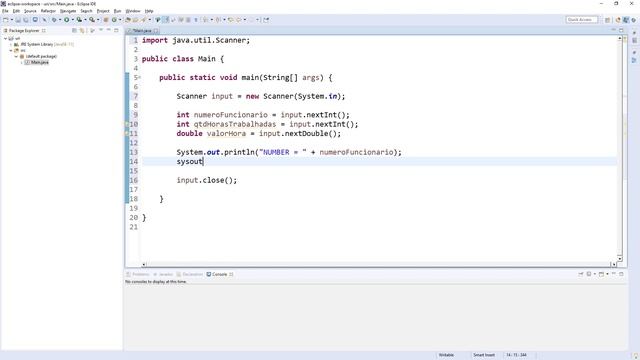Viewport: 640px width, 360px height.
Task: Collapse the main method fold on line 5
Action: click(140, 78)
